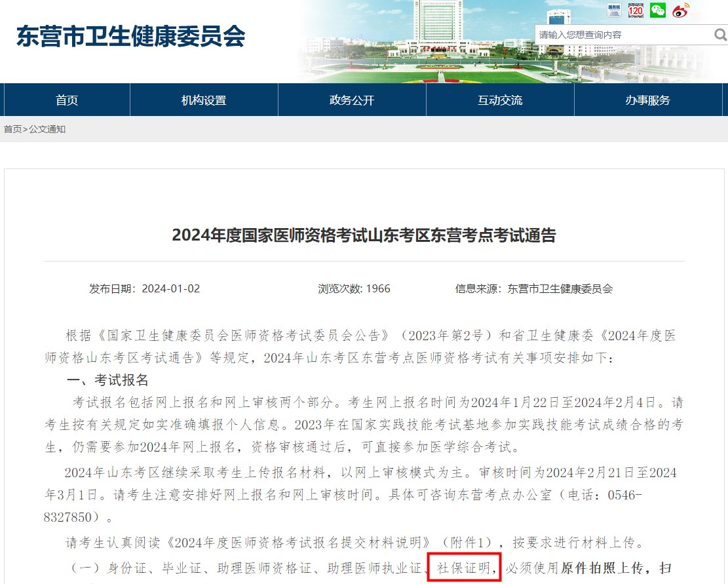Click the magnifier search icon
728x584 pixels.
[x=719, y=35]
